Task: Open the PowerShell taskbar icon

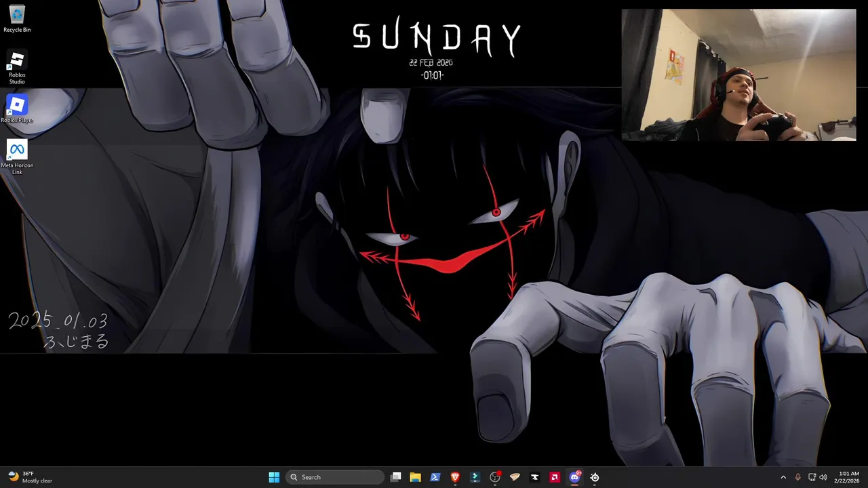Action: 435,477
